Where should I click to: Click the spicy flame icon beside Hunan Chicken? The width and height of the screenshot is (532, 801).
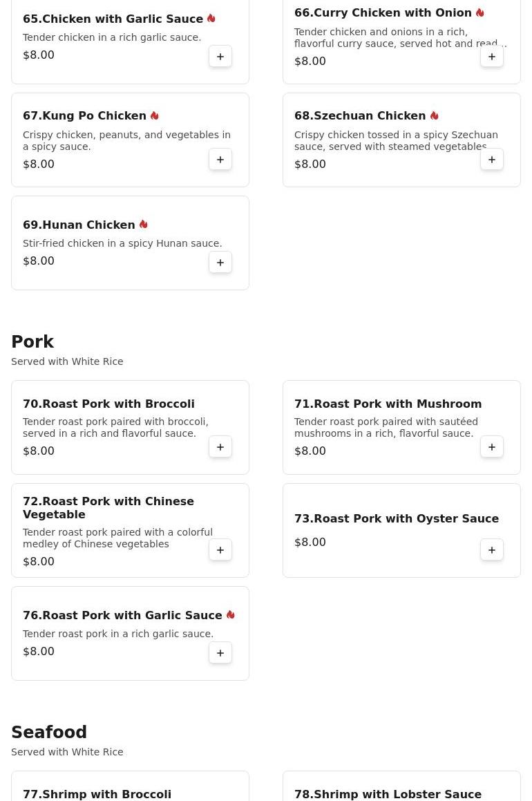[x=144, y=225]
